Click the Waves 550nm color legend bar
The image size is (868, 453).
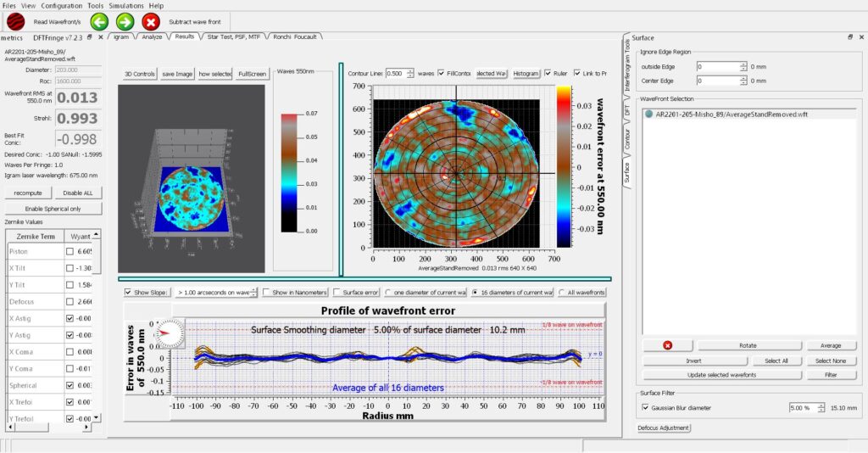[290, 173]
